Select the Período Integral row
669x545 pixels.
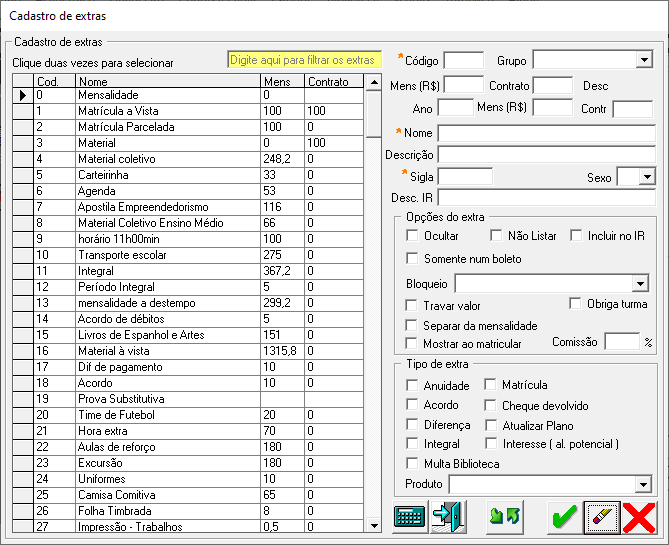pyautogui.click(x=188, y=287)
